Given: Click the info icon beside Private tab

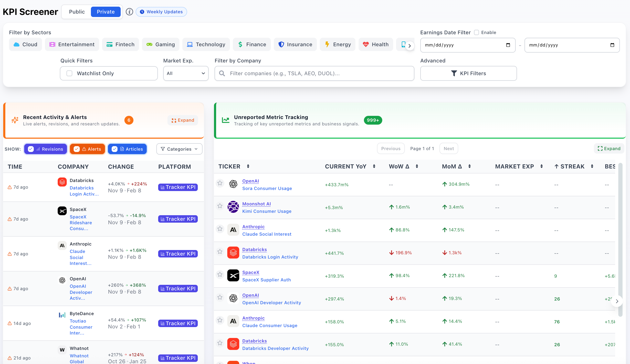Looking at the screenshot, I should click(x=129, y=12).
